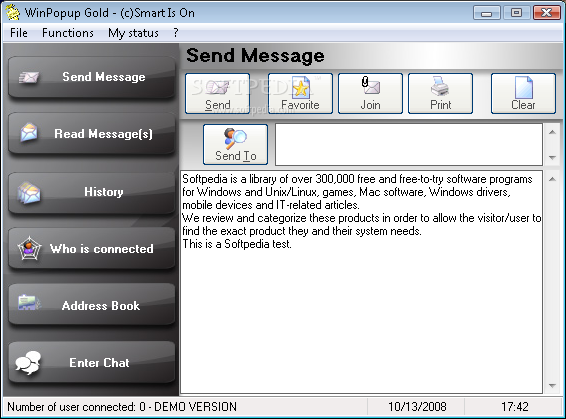The image size is (566, 419).
Task: Close the WinPopup Gold window
Action: (547, 13)
